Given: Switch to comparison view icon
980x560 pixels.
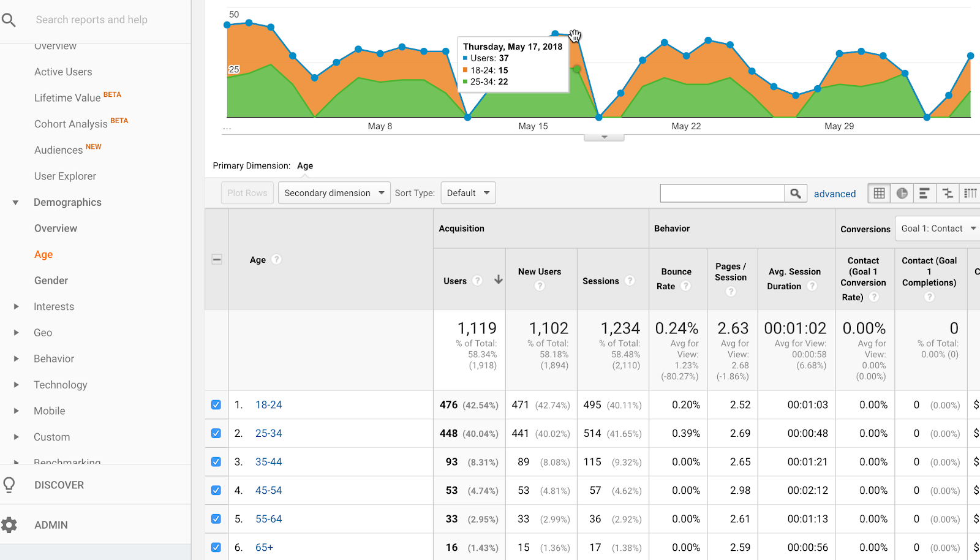Looking at the screenshot, I should coord(948,194).
